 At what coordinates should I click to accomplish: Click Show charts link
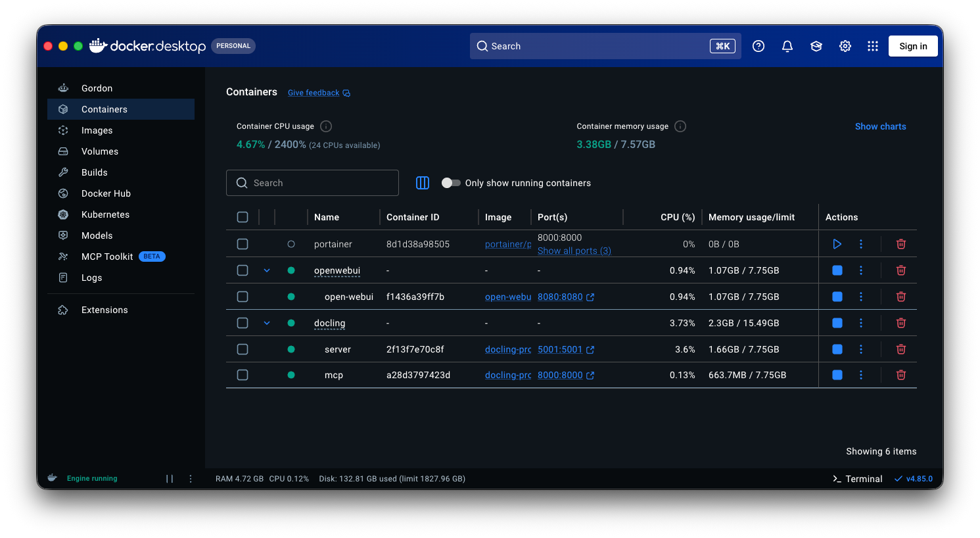coord(880,126)
